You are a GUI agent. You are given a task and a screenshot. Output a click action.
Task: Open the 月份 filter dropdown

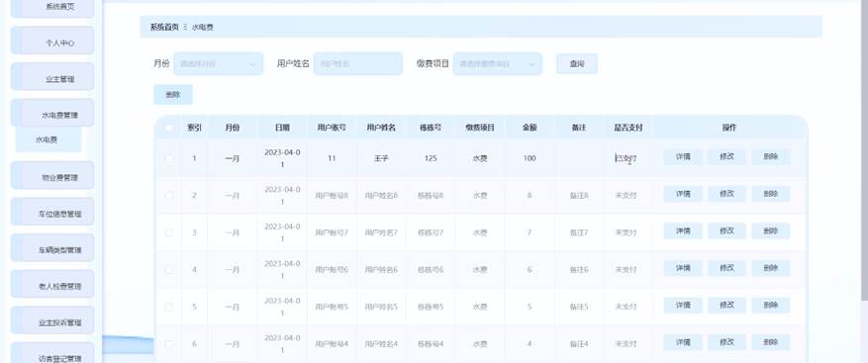[x=218, y=63]
